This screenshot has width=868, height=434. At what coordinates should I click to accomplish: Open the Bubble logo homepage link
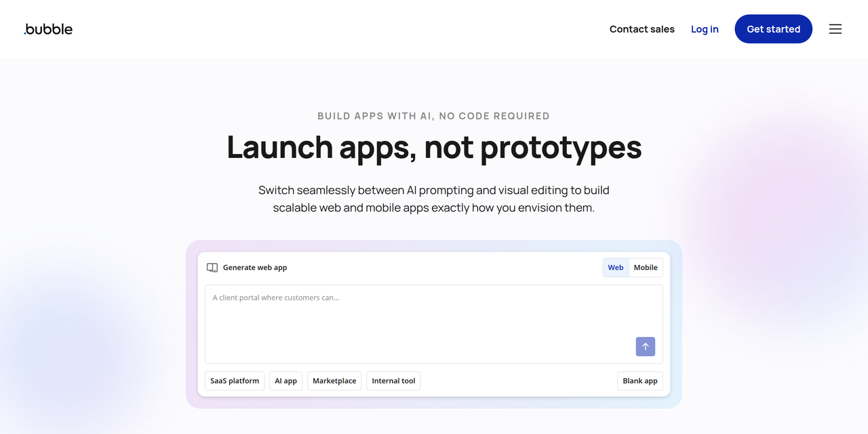pos(48,29)
